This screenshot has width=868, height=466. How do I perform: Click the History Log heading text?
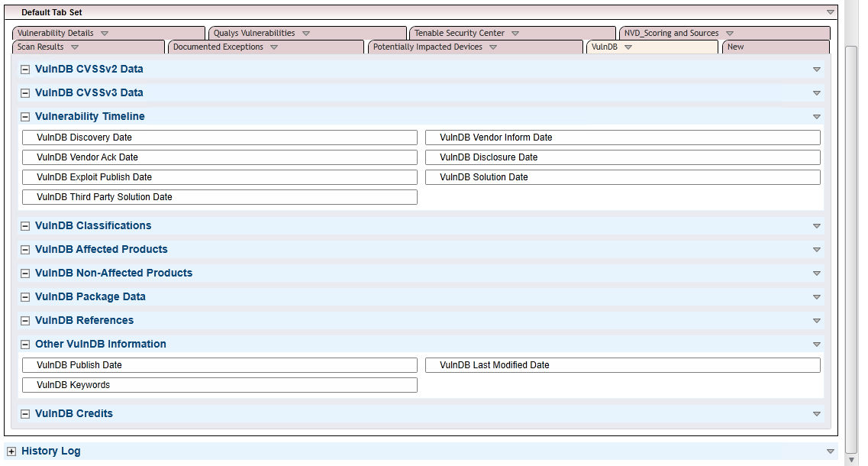click(x=51, y=451)
